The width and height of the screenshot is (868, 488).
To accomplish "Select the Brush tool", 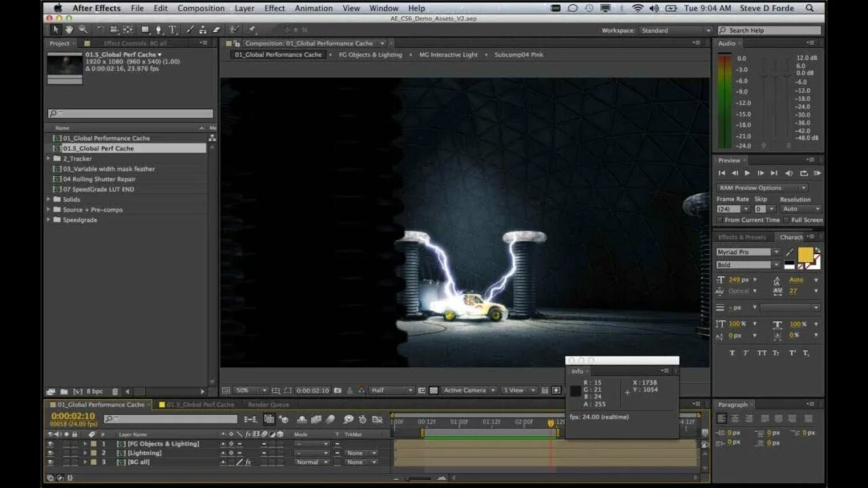I will pos(190,30).
